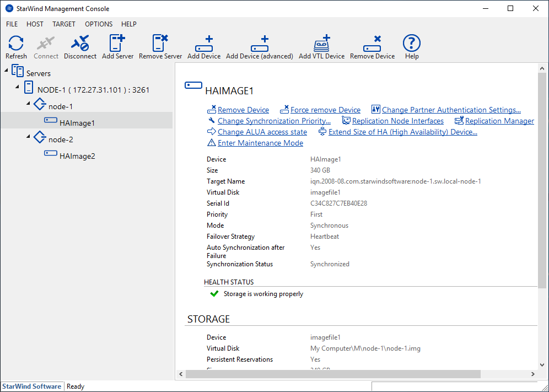Image resolution: width=549 pixels, height=392 pixels.
Task: Click the Force remove Device link
Action: (x=326, y=110)
